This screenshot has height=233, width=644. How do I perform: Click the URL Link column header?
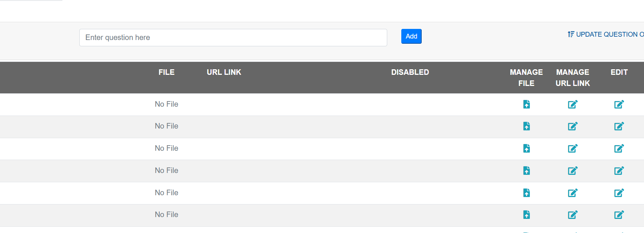pyautogui.click(x=224, y=72)
